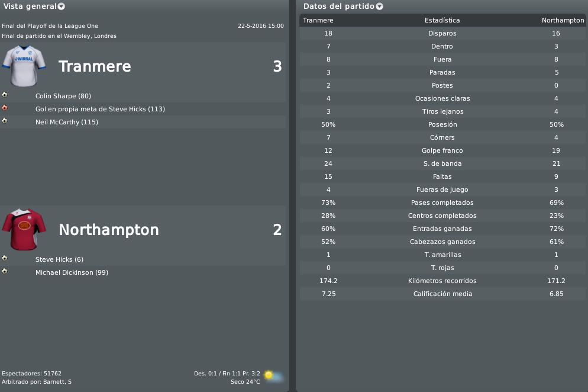Click the Estadística column header

[x=442, y=20]
